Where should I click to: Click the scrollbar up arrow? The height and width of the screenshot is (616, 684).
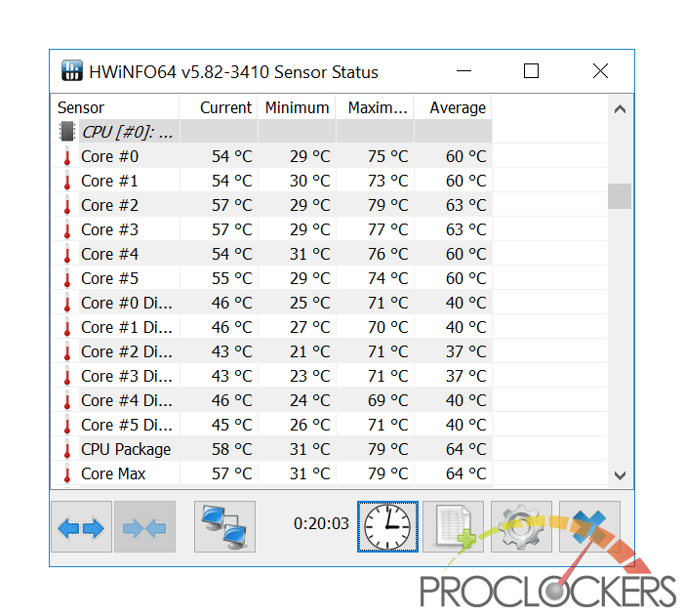(620, 108)
